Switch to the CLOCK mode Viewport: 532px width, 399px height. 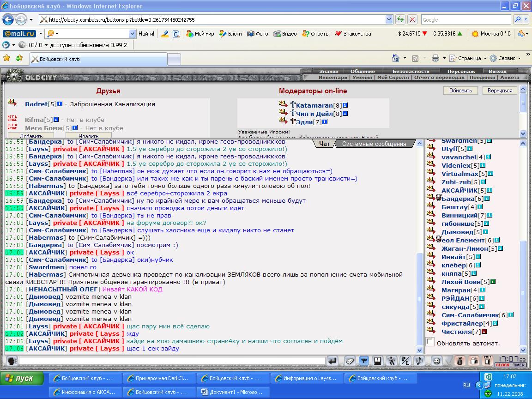click(502, 365)
